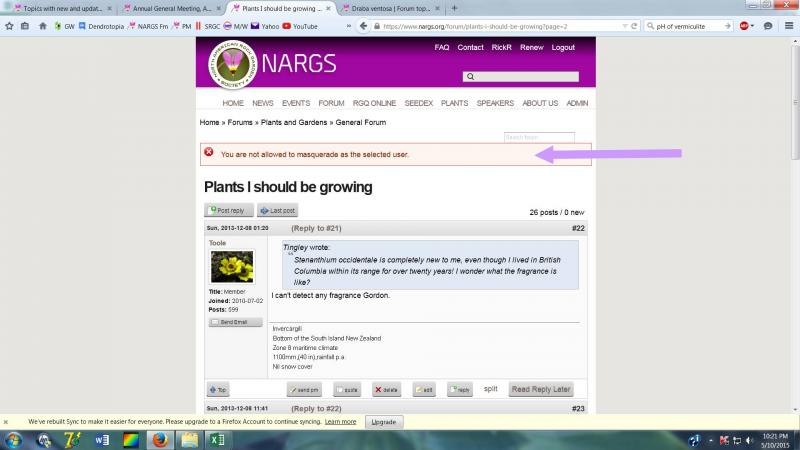Click the NARGS flower logo

[228, 62]
